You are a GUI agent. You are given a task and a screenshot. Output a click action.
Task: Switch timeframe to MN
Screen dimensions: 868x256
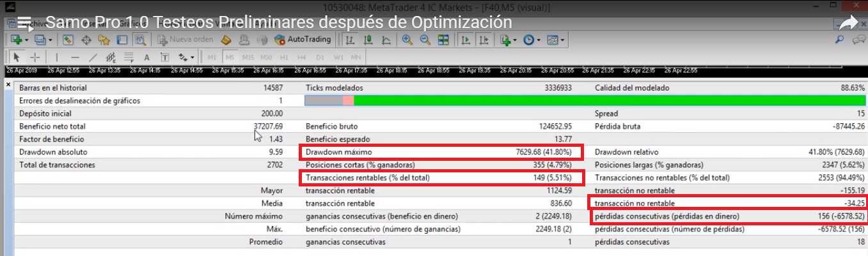click(356, 57)
